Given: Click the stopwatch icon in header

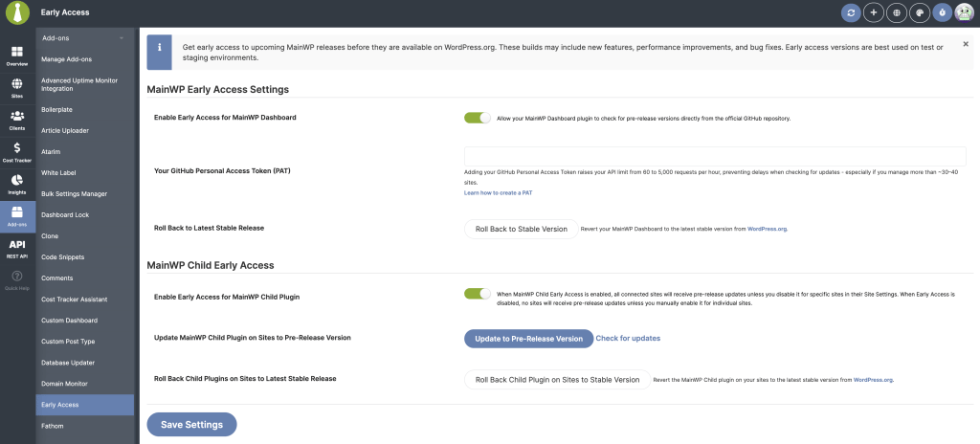Looking at the screenshot, I should [943, 12].
